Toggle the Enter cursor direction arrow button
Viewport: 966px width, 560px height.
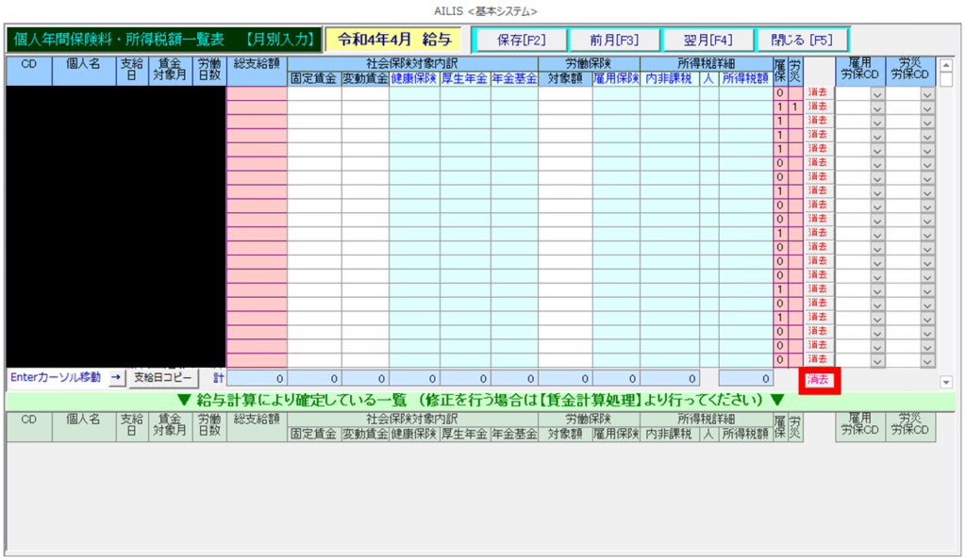click(116, 377)
